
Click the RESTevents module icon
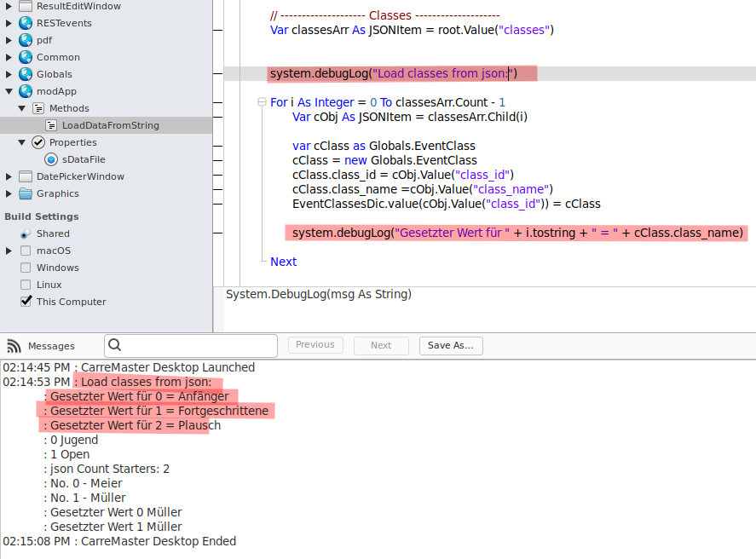[x=26, y=23]
